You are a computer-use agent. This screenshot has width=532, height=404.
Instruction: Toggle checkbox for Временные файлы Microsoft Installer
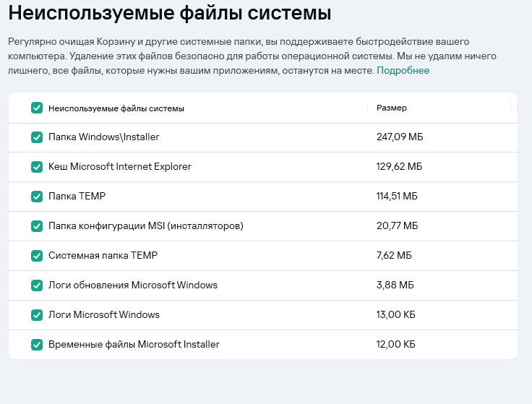[37, 345]
